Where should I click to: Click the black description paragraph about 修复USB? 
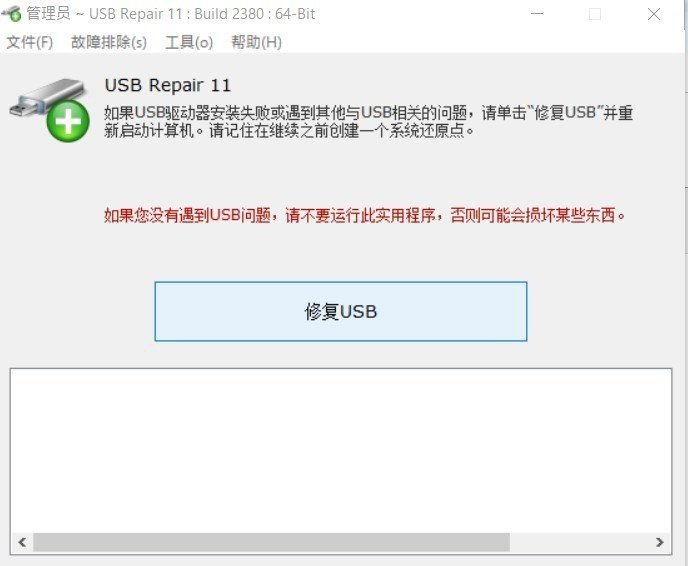(x=368, y=122)
